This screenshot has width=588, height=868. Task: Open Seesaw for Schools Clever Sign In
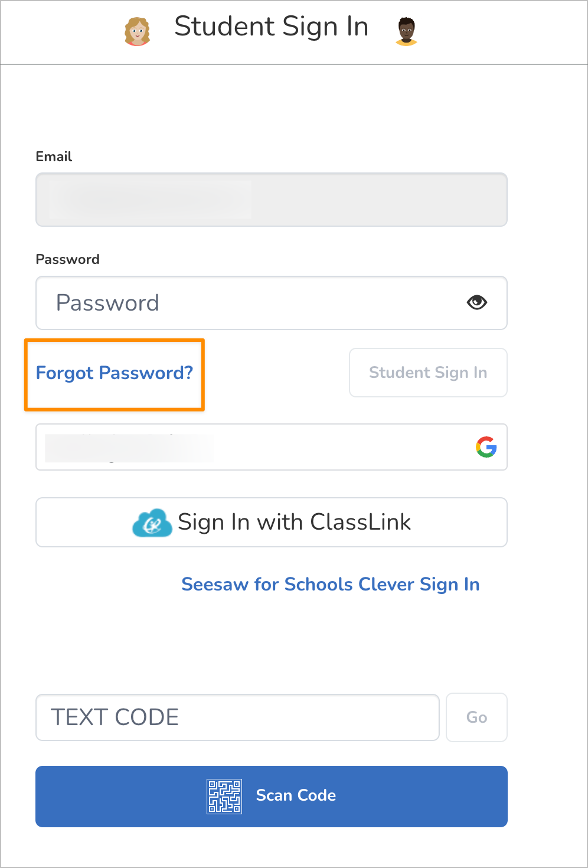coord(330,585)
